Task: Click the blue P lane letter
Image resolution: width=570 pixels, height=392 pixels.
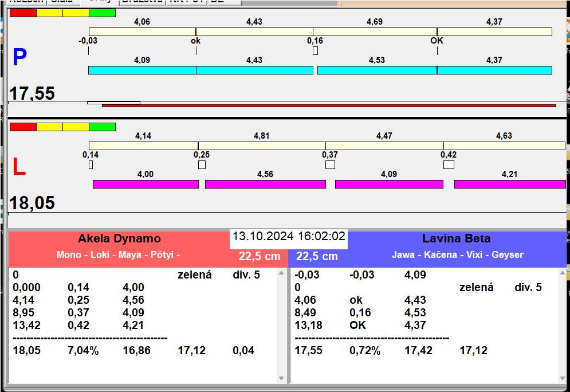Action: (19, 58)
